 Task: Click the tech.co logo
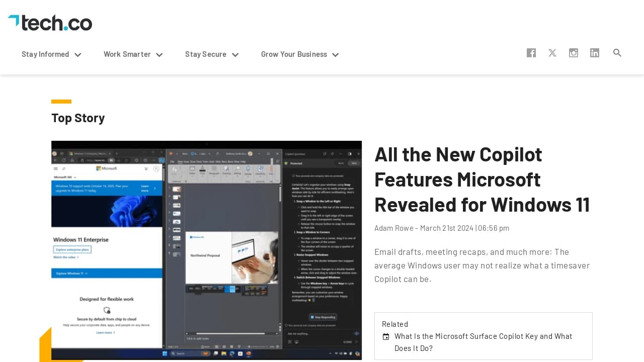[50, 23]
